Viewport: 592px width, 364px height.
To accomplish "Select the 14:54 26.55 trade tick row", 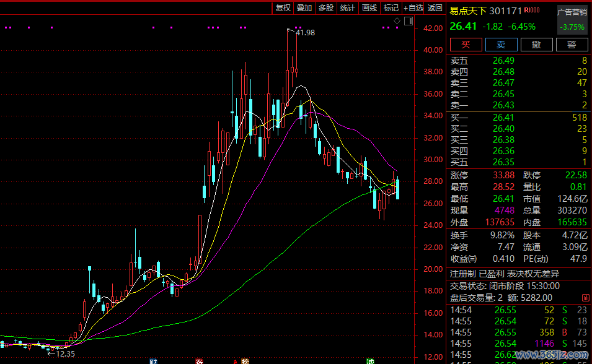I will [x=518, y=310].
